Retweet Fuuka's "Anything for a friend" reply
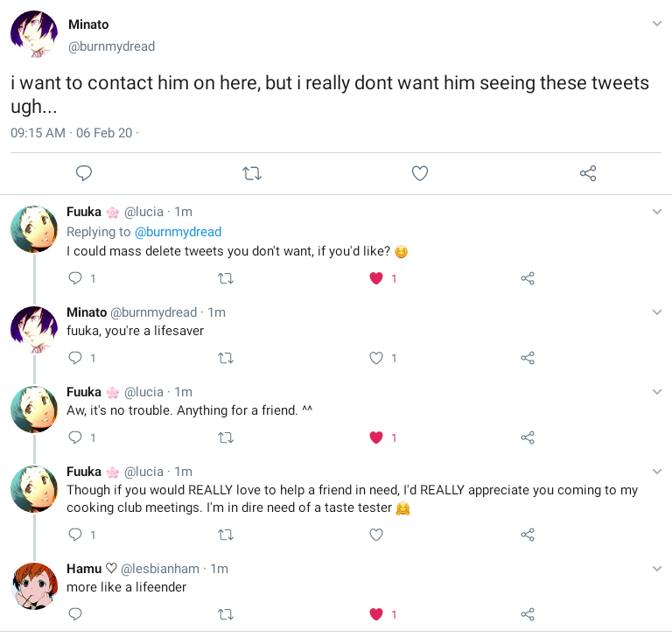This screenshot has height=637, width=672. click(x=226, y=437)
